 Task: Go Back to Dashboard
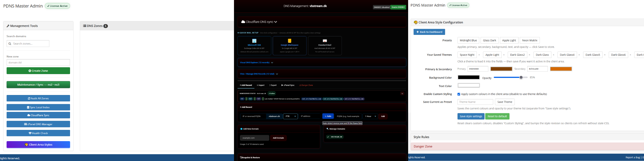[x=429, y=32]
